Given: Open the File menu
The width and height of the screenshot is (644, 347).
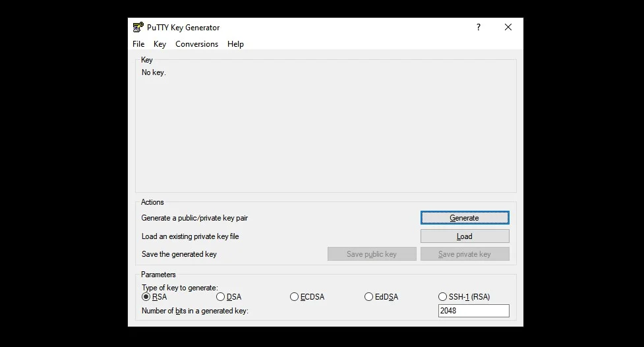Looking at the screenshot, I should [x=138, y=44].
